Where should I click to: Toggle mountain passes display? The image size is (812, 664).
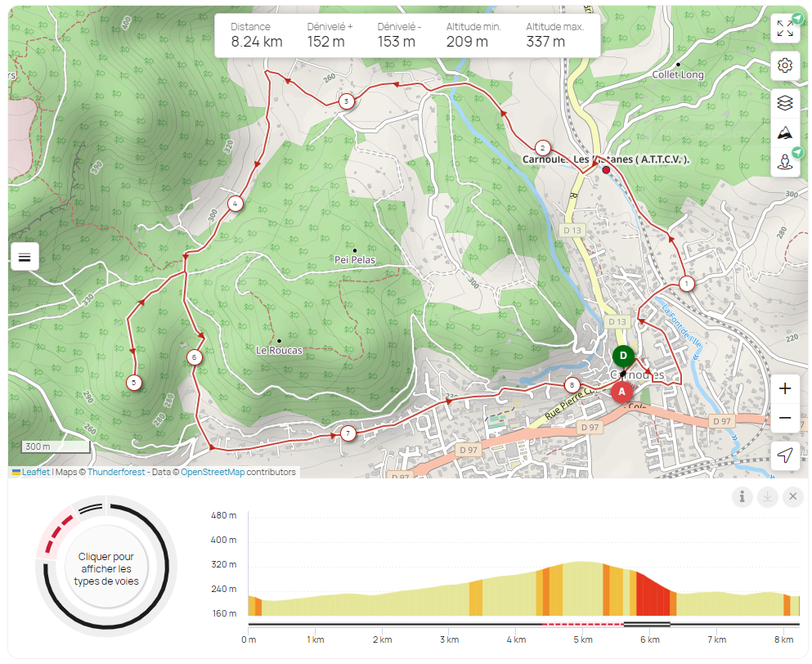tap(785, 132)
